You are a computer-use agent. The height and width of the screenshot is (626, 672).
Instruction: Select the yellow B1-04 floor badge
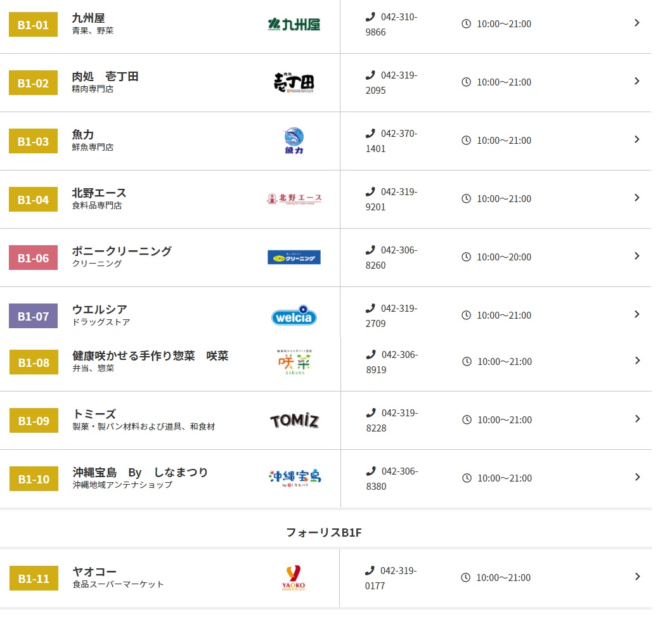[x=34, y=199]
